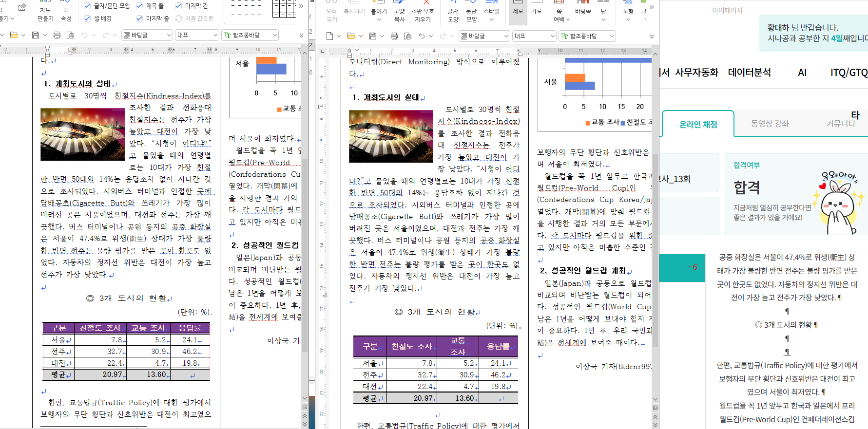Screen dimensions: 868x429
Task: Open the 바탕글 style dropdown in left window
Action: pos(147,35)
